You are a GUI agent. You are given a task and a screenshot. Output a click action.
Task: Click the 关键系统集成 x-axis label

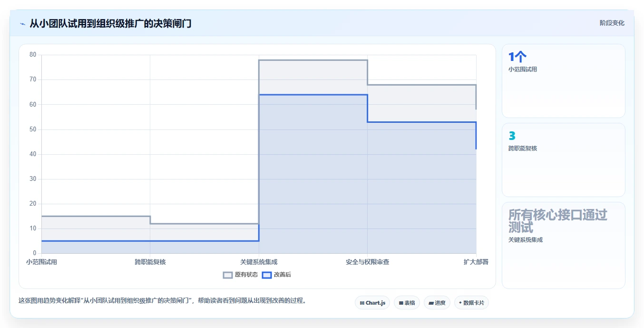click(x=259, y=262)
